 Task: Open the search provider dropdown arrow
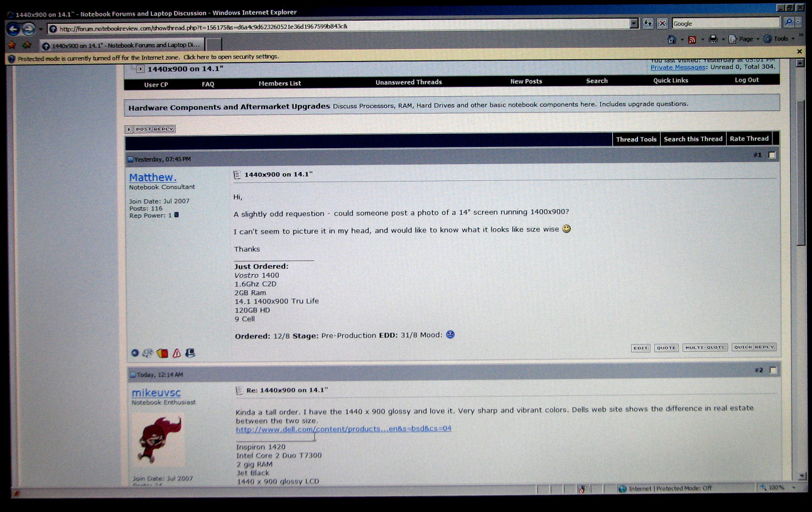798,22
